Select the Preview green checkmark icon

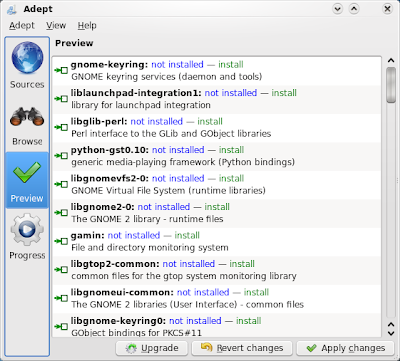(x=27, y=172)
